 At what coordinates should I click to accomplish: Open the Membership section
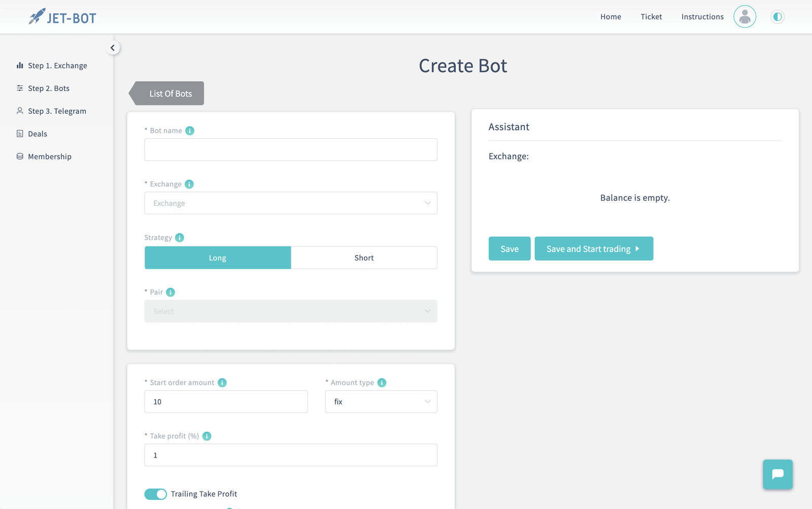tap(49, 156)
